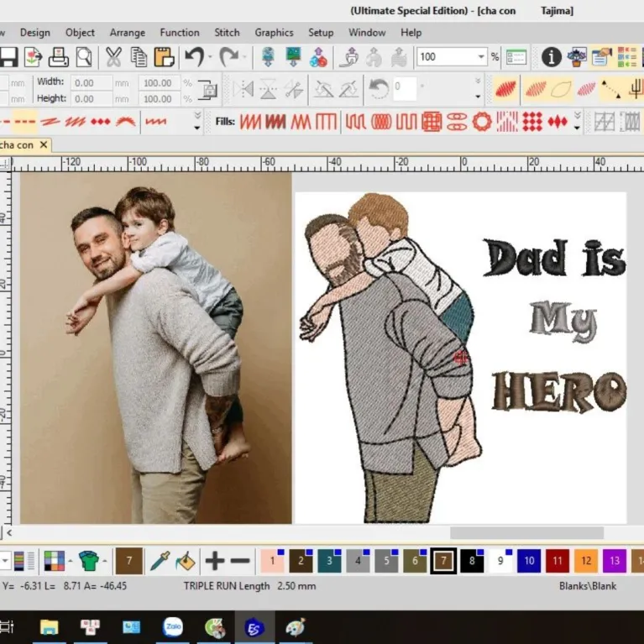Toggle the grid display icon
The width and height of the screenshot is (644, 644).
click(605, 122)
